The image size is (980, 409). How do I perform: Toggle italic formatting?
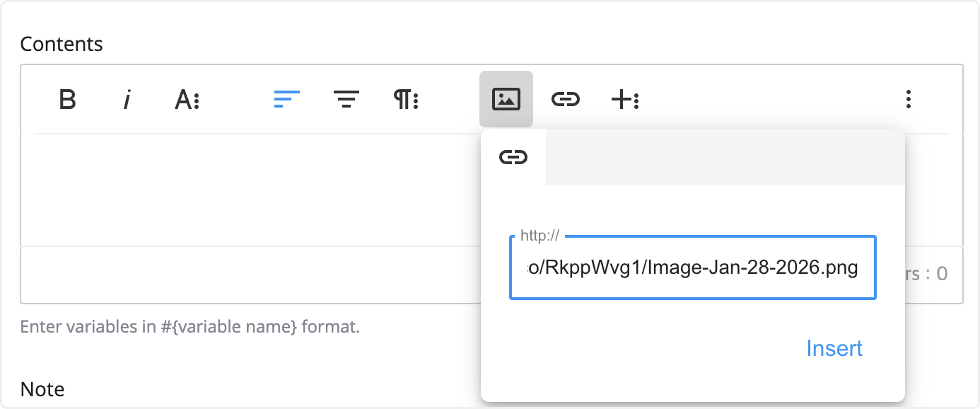pos(127,100)
